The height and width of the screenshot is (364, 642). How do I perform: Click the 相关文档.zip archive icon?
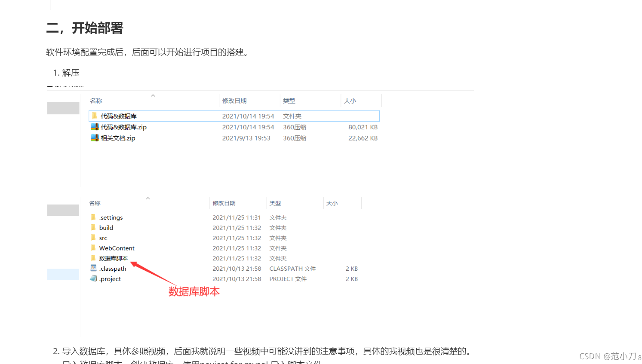coord(95,138)
